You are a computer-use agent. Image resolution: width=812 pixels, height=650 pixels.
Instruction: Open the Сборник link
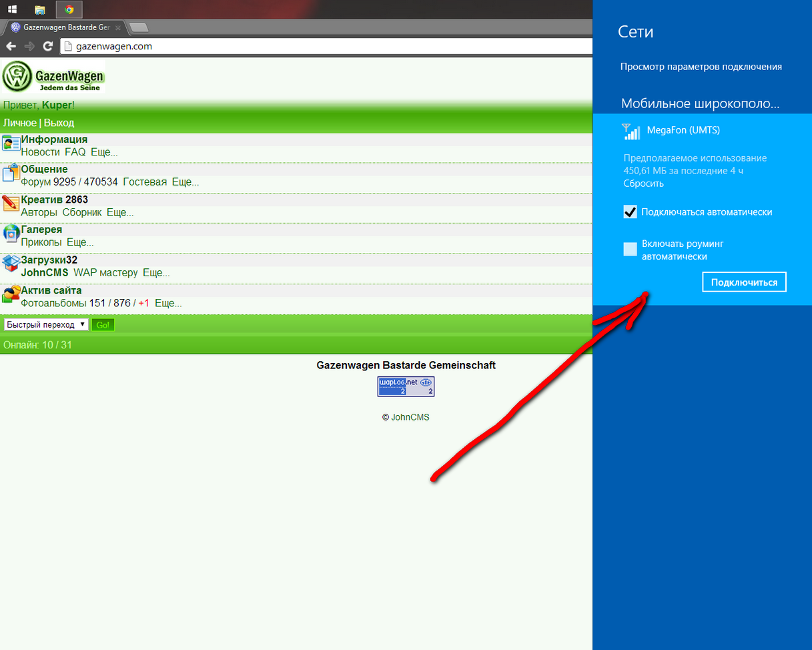[x=82, y=212]
